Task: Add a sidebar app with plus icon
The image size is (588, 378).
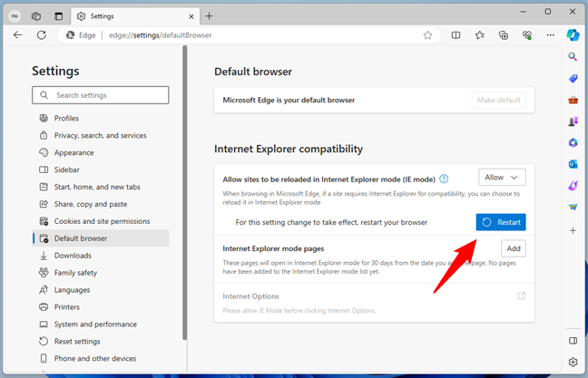Action: pyautogui.click(x=573, y=230)
